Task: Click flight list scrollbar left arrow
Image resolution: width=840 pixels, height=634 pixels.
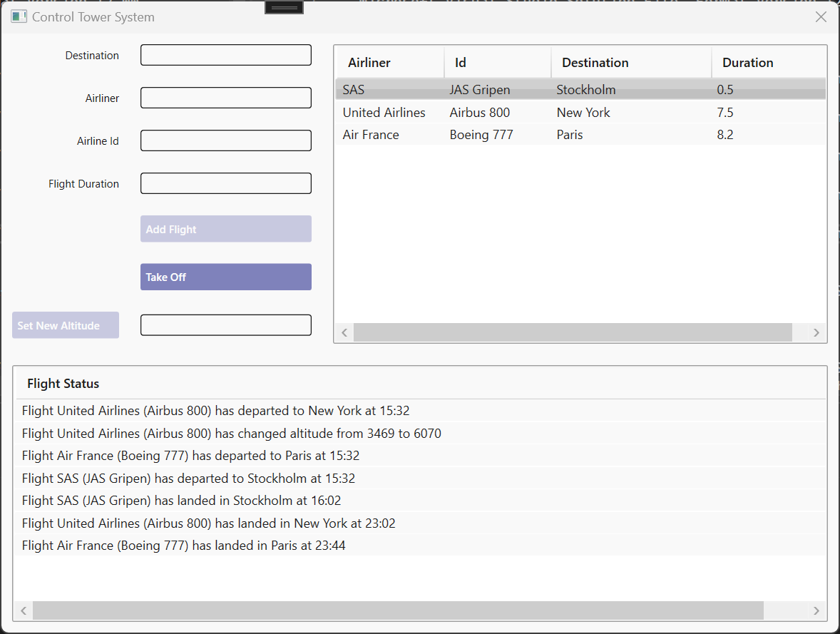Action: coord(344,332)
